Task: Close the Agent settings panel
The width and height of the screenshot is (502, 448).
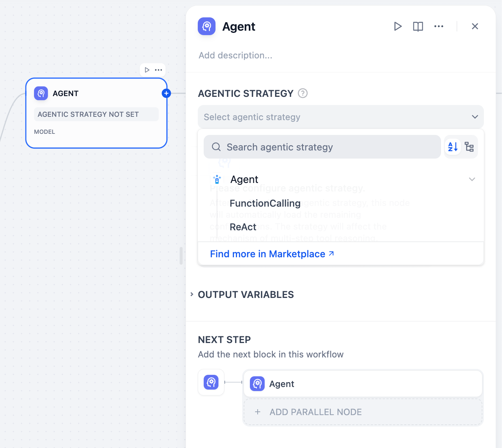Action: click(475, 26)
